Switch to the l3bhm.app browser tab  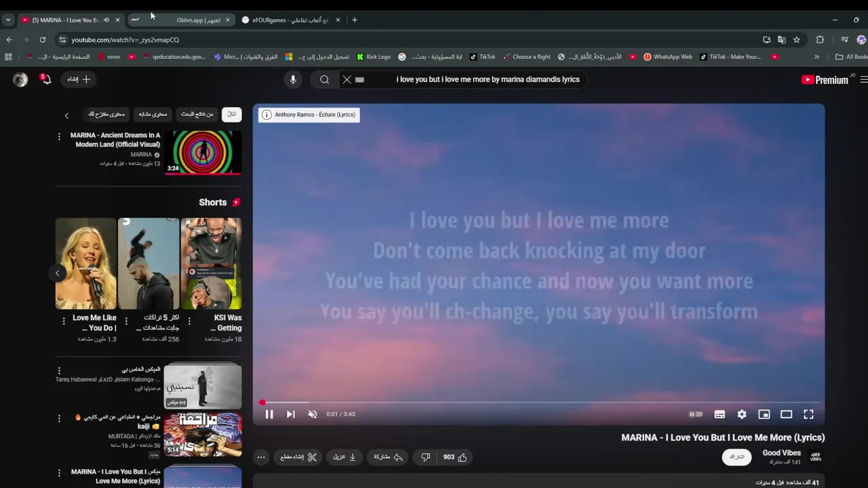coord(180,20)
